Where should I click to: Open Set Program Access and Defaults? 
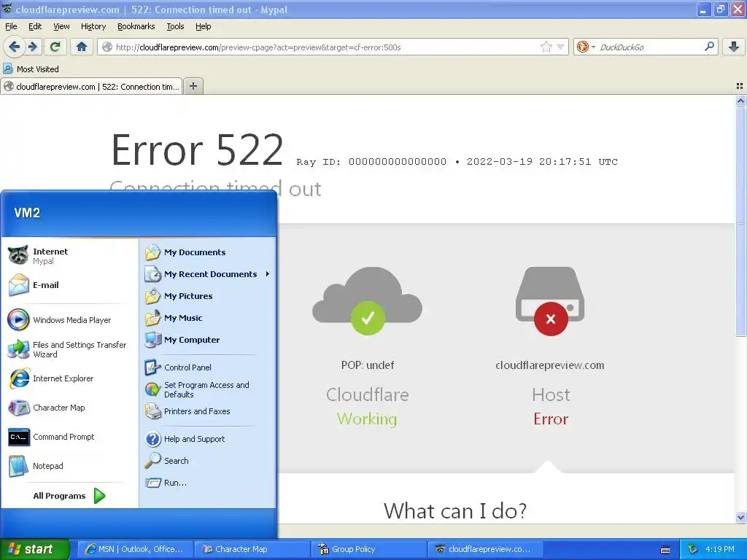(x=208, y=389)
